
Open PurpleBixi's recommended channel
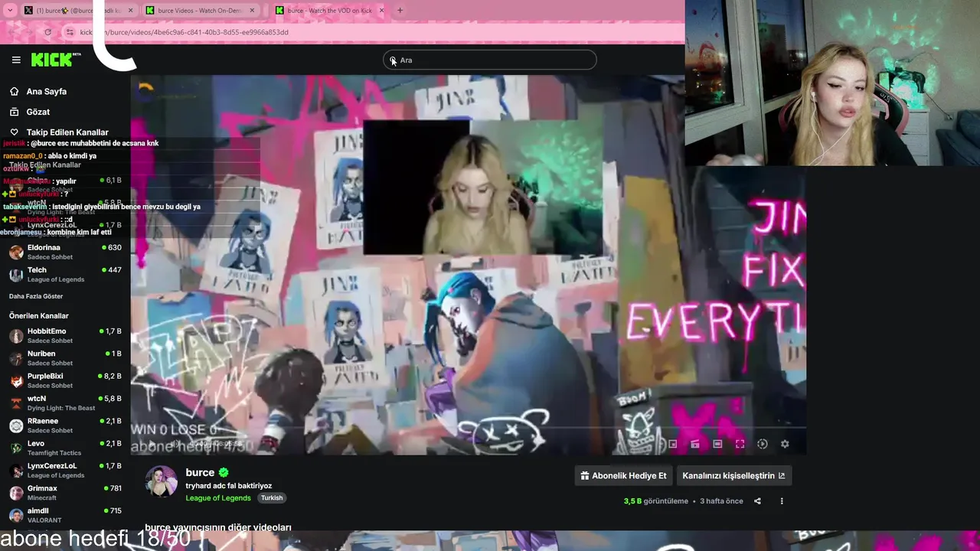[65, 380]
